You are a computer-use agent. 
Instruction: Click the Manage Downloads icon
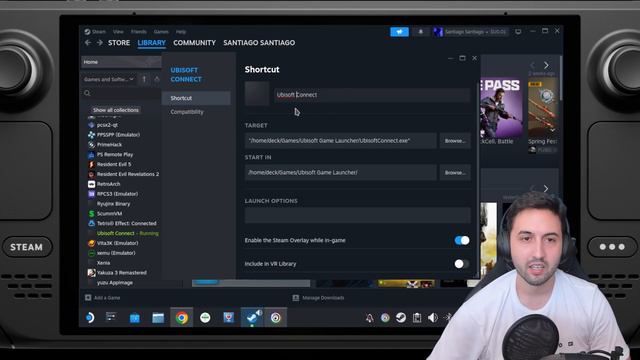296,298
